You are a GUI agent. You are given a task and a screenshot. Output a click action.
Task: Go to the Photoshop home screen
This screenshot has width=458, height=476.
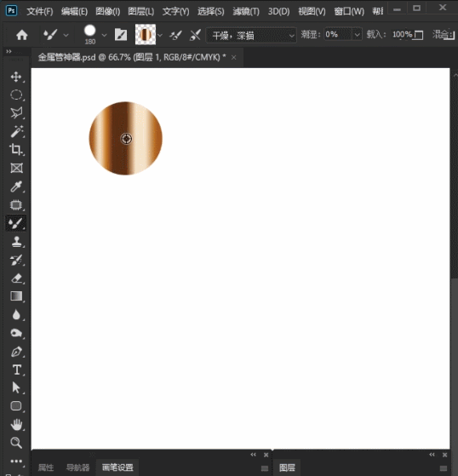(x=22, y=35)
